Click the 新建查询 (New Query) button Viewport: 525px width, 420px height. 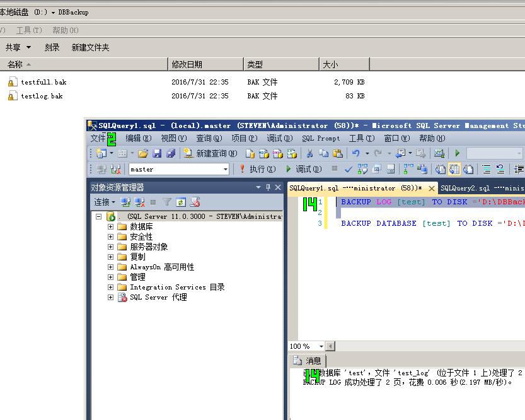pos(211,153)
